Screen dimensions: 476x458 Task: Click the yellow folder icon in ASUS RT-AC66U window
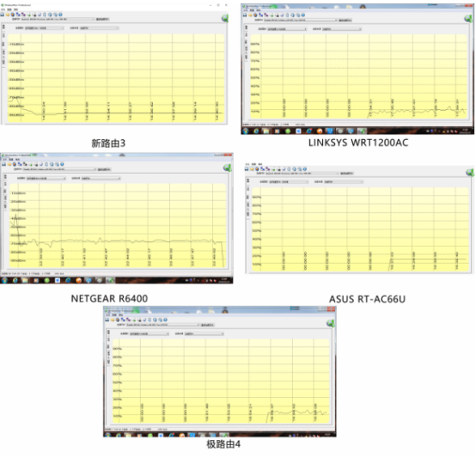click(x=252, y=168)
